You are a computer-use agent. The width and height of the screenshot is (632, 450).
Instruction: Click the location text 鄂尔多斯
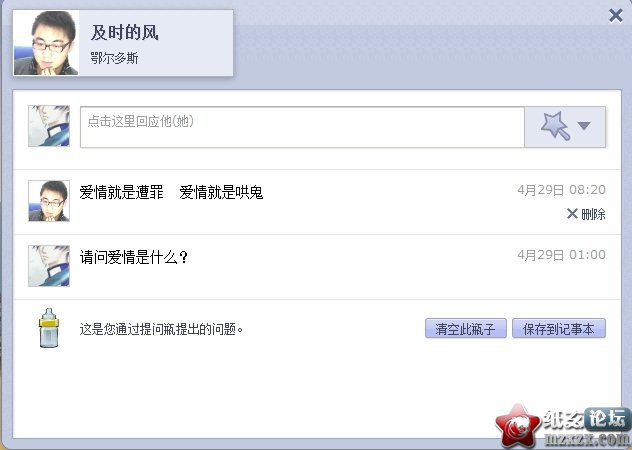tap(114, 58)
